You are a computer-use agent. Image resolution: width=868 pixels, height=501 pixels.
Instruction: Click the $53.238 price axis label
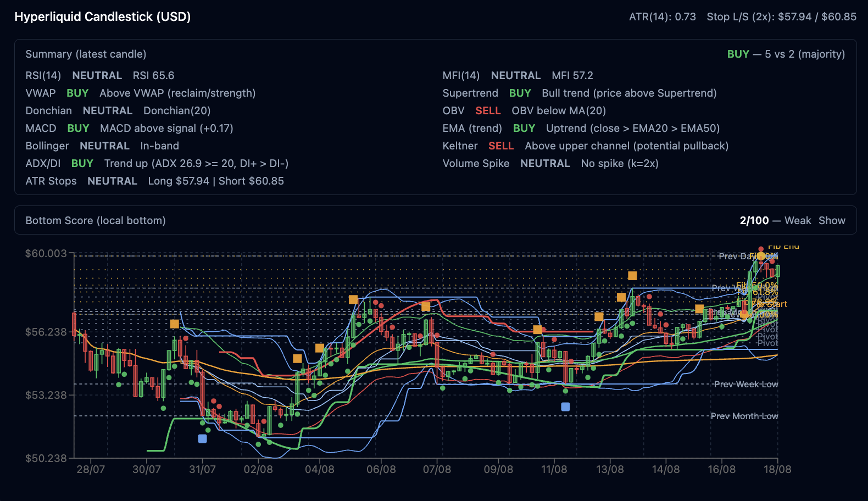tap(46, 395)
